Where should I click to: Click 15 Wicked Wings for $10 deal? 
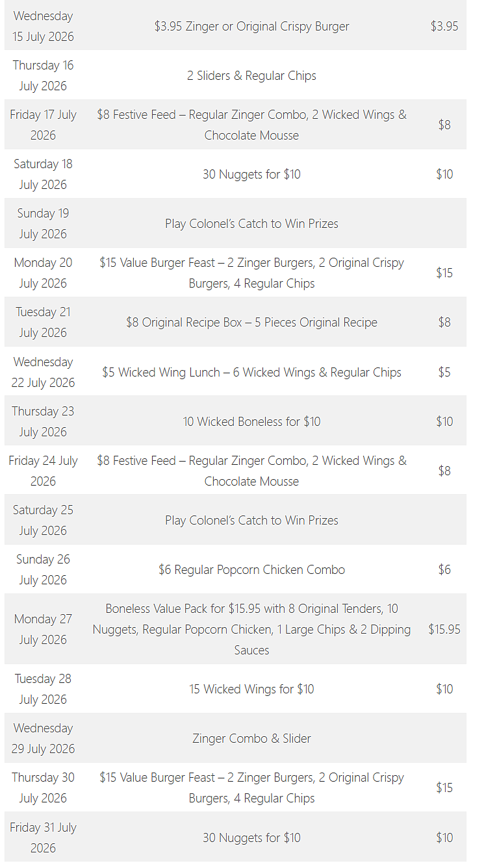click(251, 689)
